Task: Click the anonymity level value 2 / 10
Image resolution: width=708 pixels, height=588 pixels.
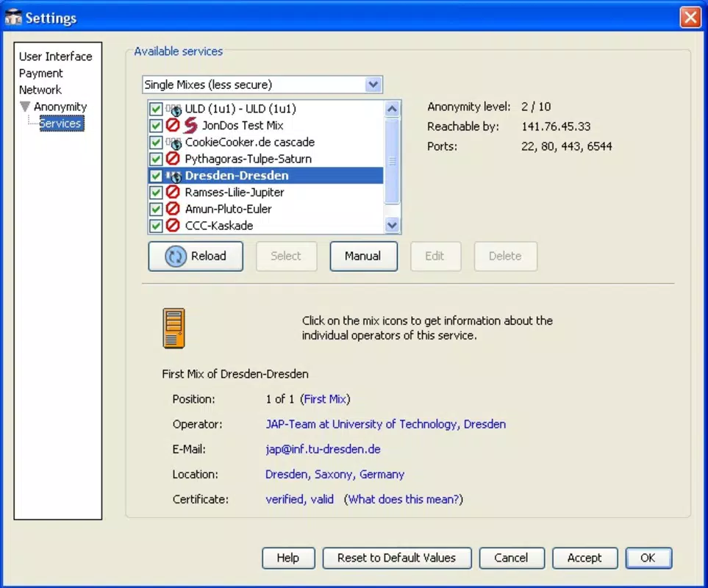Action: click(x=536, y=107)
